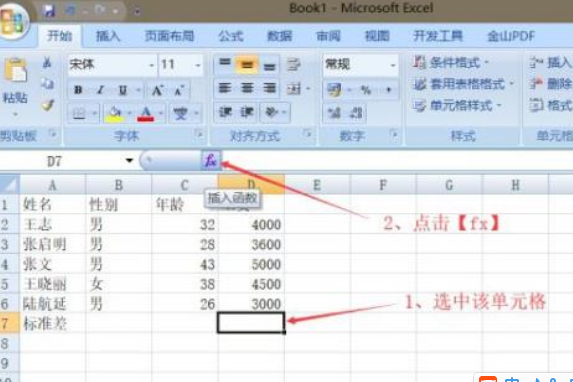Select cell containing 标准差

pos(52,323)
